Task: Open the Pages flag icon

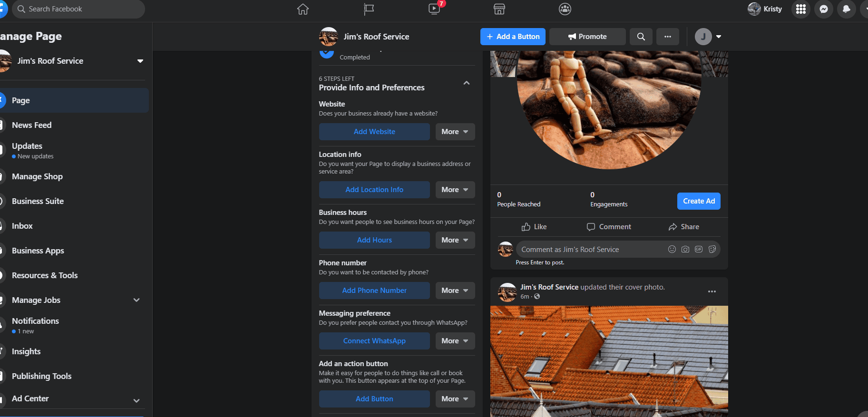Action: (x=369, y=9)
